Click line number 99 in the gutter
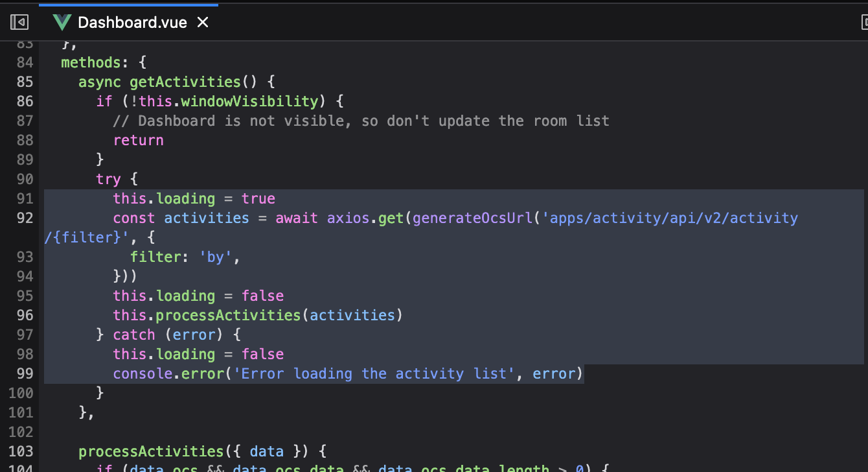This screenshot has width=868, height=472. point(24,373)
